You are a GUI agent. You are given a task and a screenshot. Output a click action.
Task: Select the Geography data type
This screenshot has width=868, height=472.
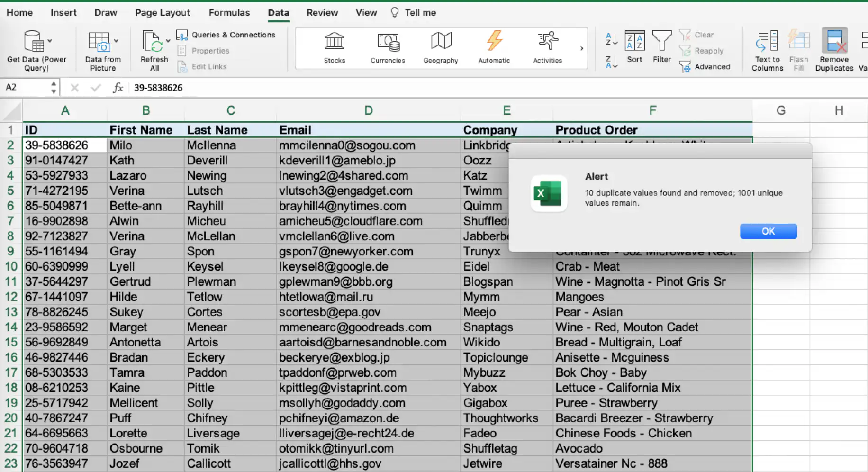(x=441, y=48)
